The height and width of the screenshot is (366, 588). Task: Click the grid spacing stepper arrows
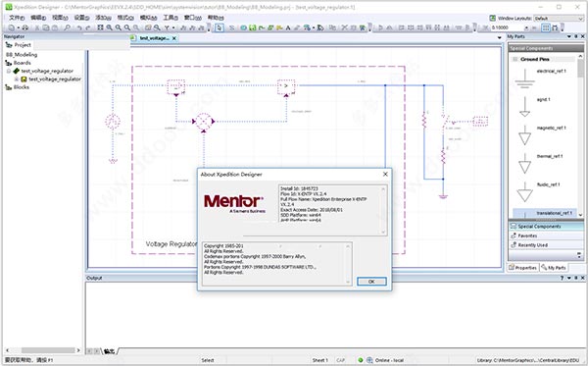[526, 27]
